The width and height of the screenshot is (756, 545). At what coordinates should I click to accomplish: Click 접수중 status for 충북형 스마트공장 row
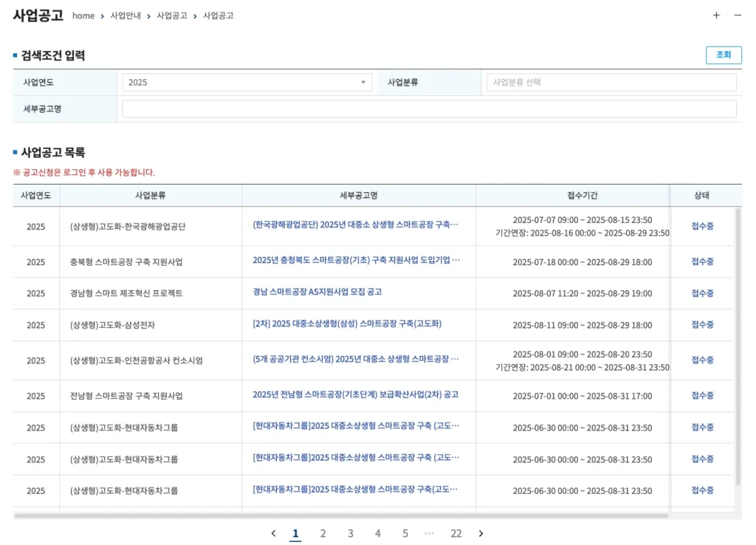point(702,262)
